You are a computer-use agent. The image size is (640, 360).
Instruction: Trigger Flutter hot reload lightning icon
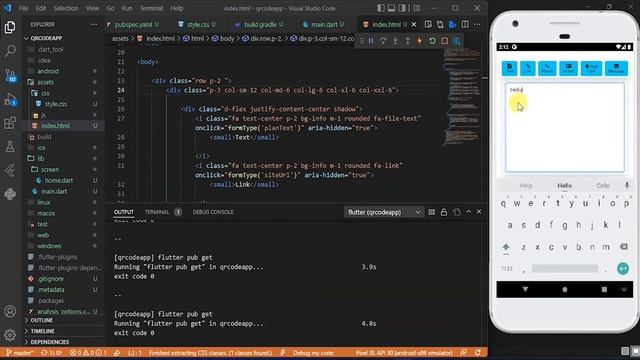coord(420,41)
